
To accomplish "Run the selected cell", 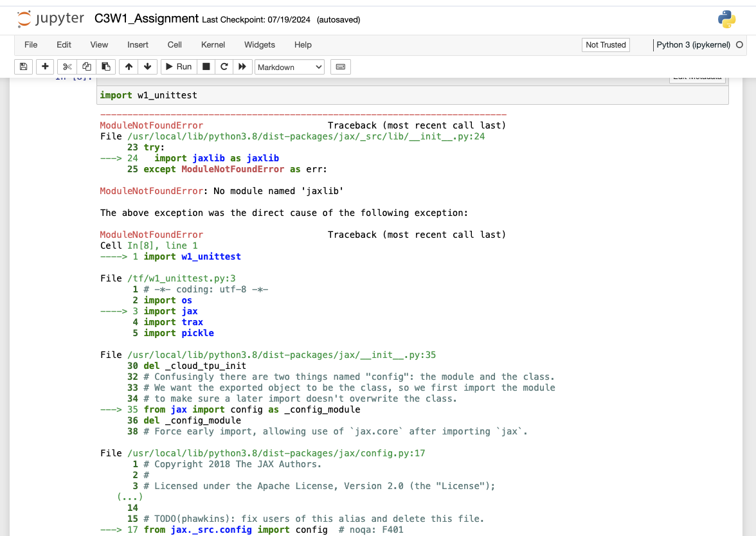I will coord(179,67).
